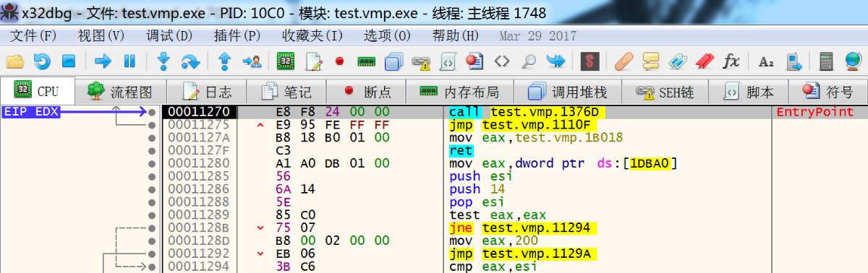Open patches with the bandage icon
The height and width of the screenshot is (273, 868).
(624, 61)
